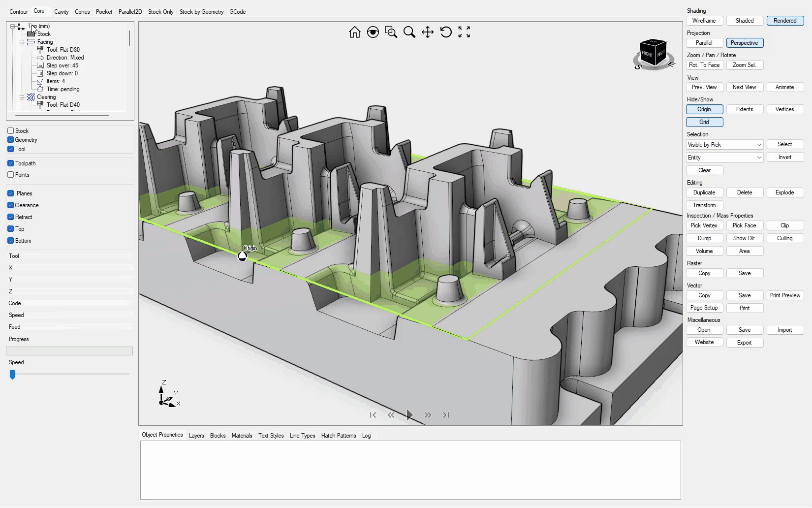Image resolution: width=812 pixels, height=508 pixels.
Task: Open the Layers tab
Action: click(x=196, y=436)
